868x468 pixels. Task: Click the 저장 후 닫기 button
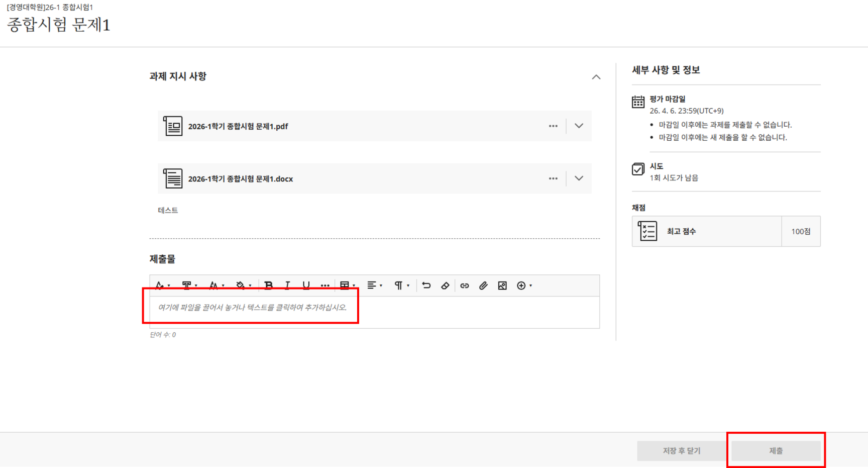coord(681,451)
